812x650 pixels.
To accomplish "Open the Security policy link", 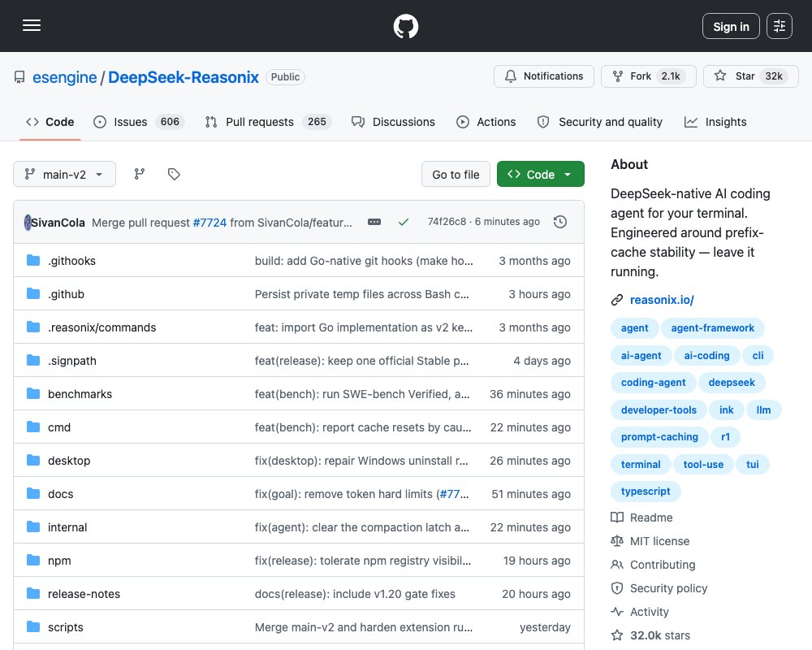I will pyautogui.click(x=659, y=588).
